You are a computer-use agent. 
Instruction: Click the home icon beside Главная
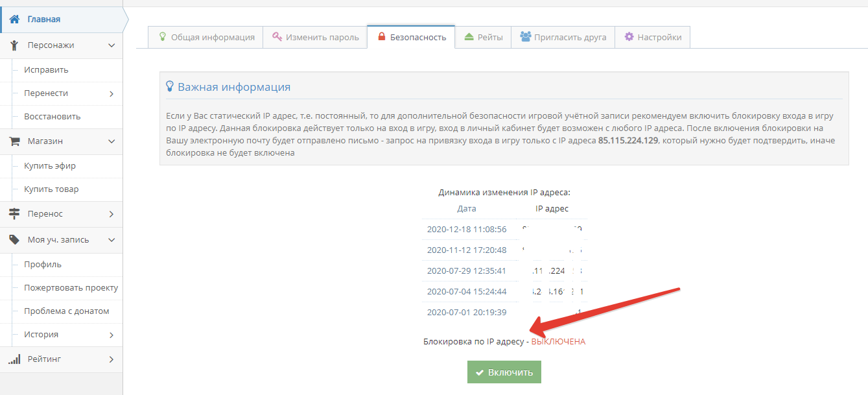[14, 19]
